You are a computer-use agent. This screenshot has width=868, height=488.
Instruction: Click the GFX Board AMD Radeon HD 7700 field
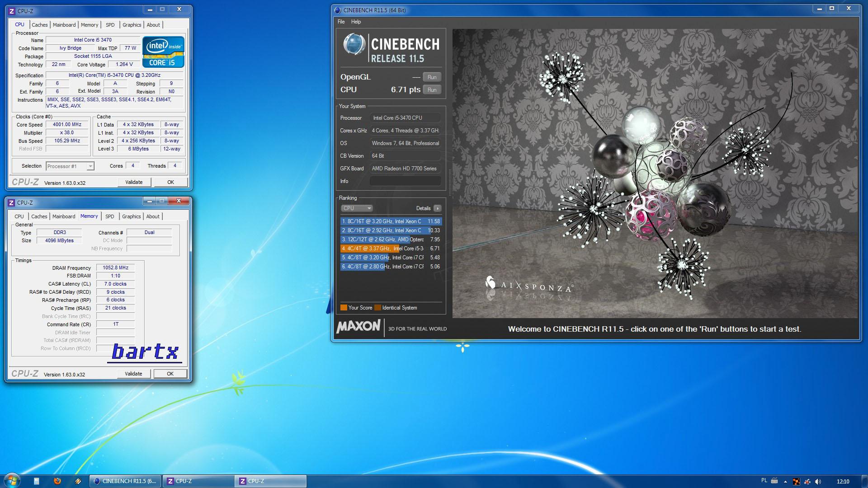click(405, 169)
